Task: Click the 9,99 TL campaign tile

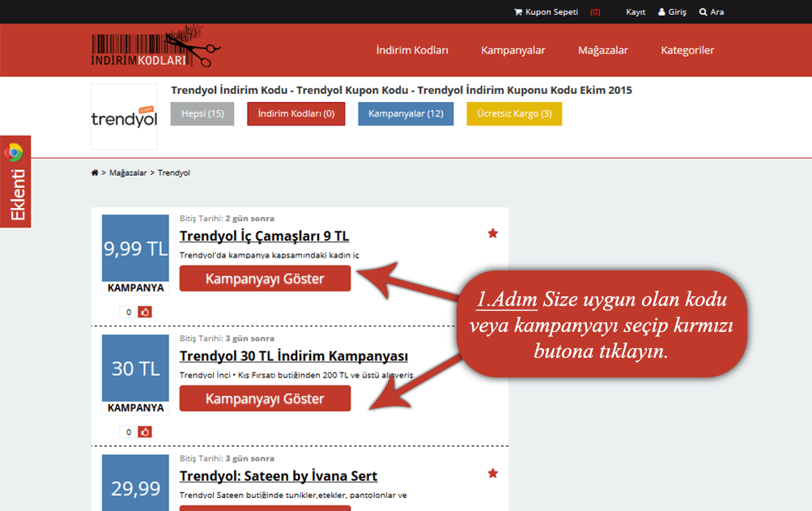Action: [x=136, y=249]
